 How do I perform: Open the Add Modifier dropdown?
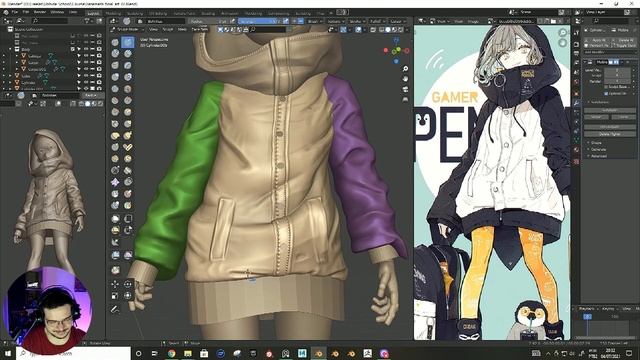(x=609, y=52)
